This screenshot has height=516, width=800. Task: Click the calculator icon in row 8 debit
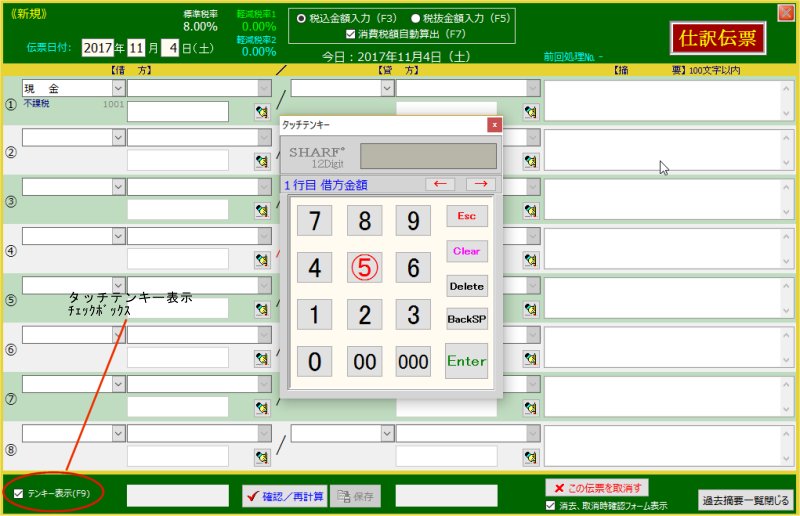point(262,457)
